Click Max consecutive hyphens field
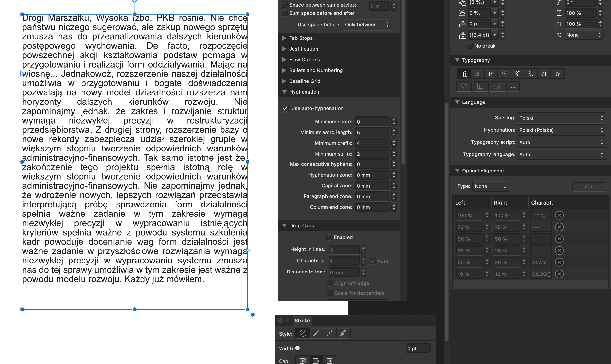 point(372,164)
